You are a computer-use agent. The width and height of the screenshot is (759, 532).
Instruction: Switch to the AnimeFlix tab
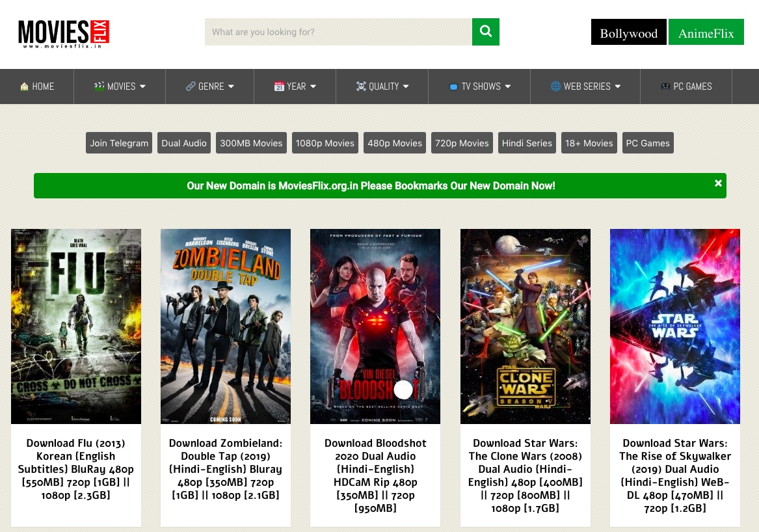[706, 33]
